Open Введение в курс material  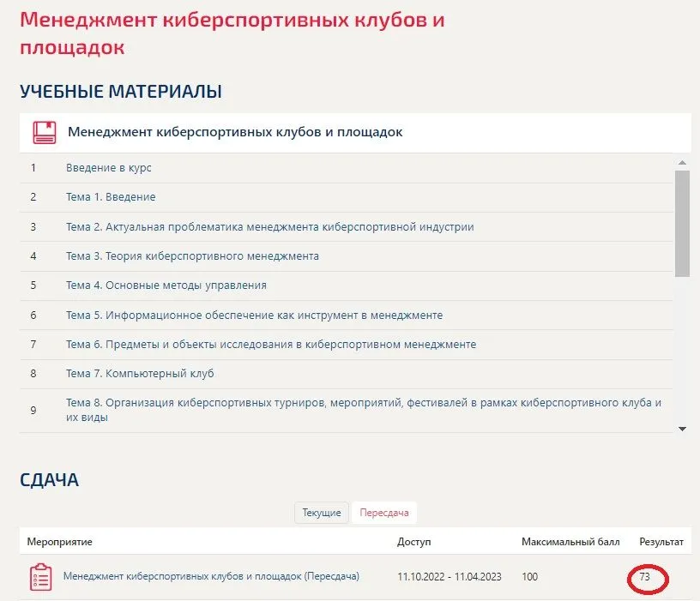click(109, 168)
